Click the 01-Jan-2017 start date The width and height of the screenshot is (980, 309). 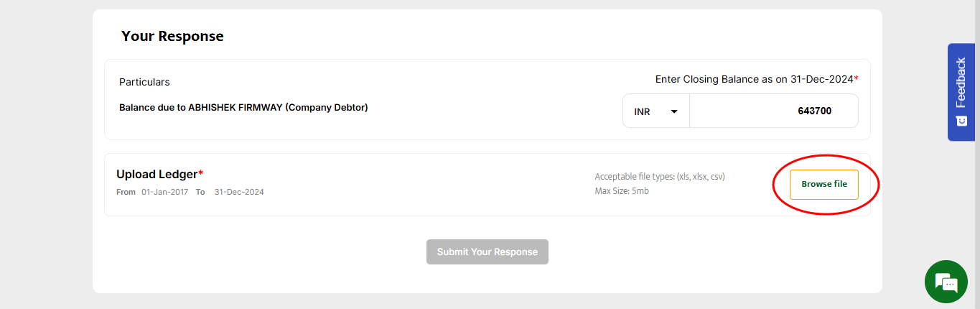click(x=164, y=192)
